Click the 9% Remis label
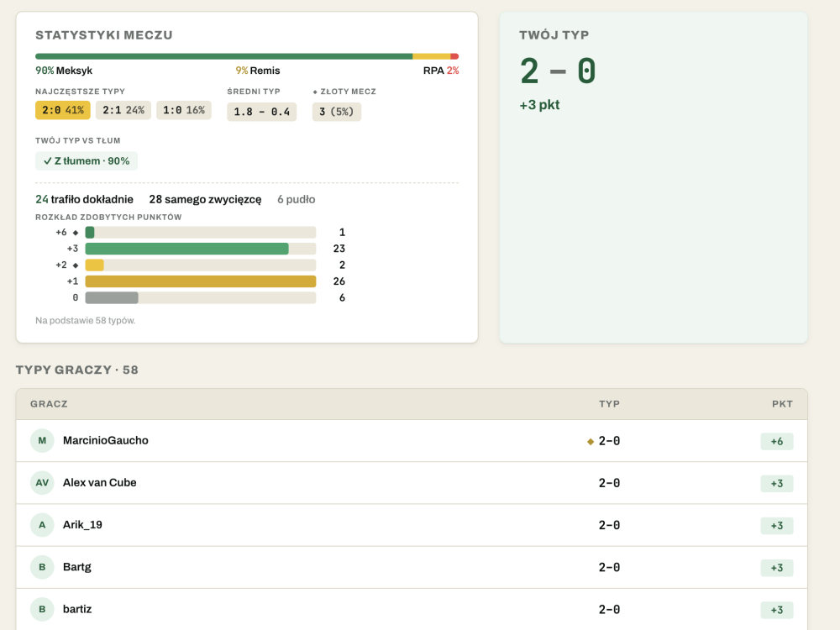This screenshot has width=840, height=630. [258, 71]
